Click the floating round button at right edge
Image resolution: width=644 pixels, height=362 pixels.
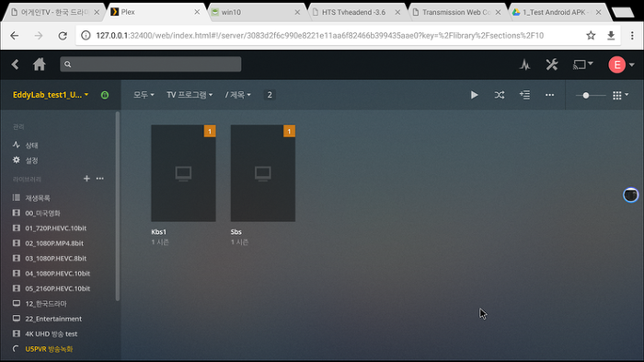point(631,195)
